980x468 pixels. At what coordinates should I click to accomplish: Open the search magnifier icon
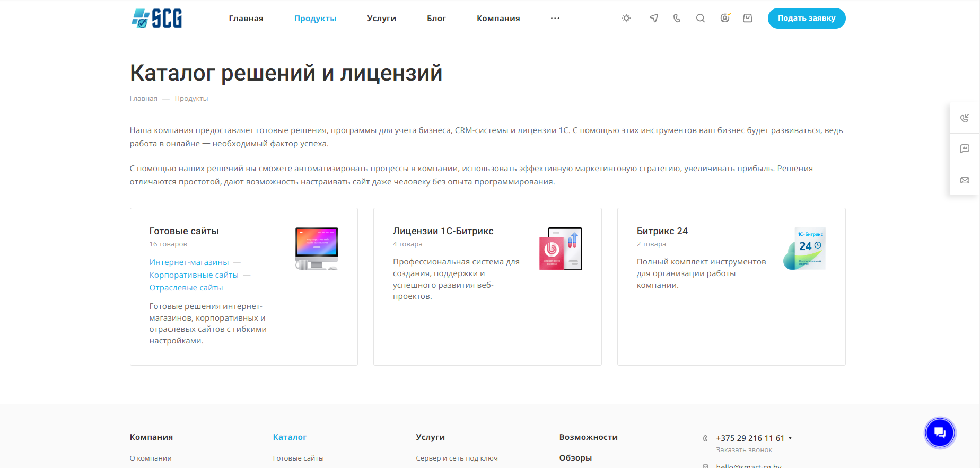coord(701,19)
